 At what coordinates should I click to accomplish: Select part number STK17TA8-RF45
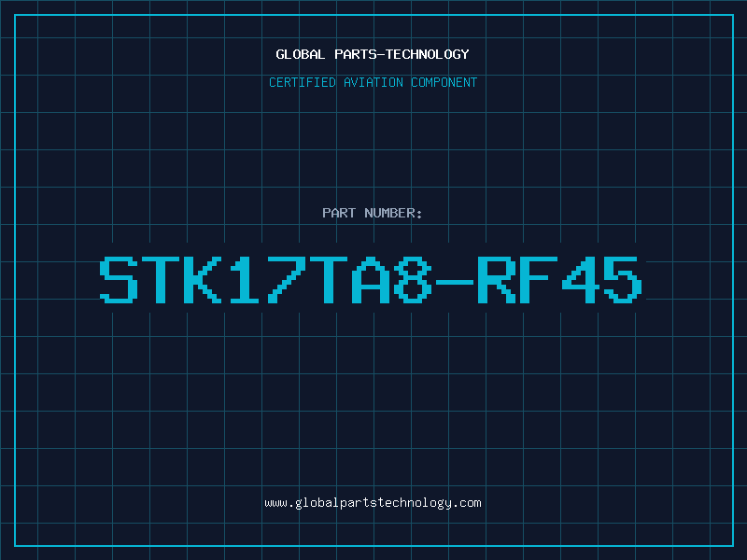tap(371, 280)
